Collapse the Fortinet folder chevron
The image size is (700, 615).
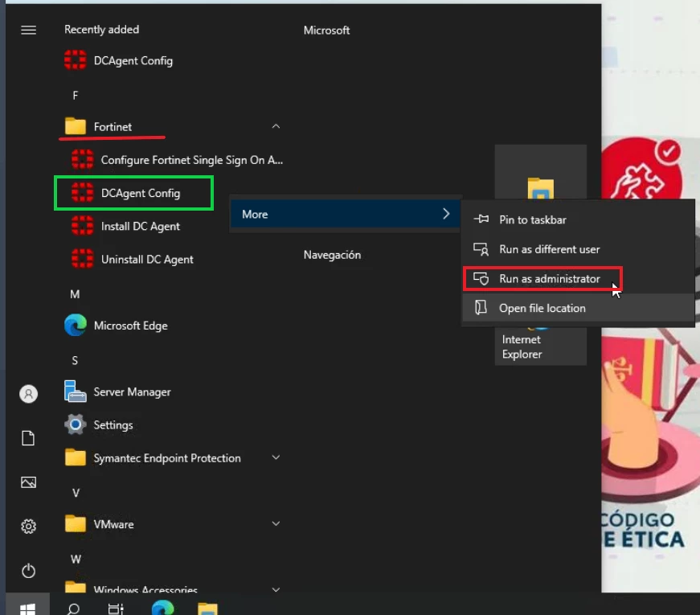276,126
